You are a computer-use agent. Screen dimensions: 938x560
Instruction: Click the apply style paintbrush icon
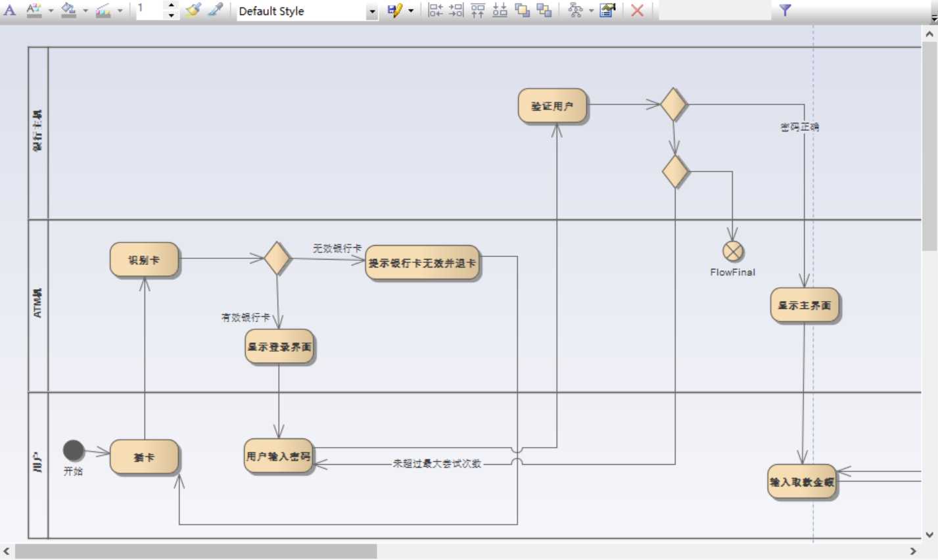coord(193,10)
